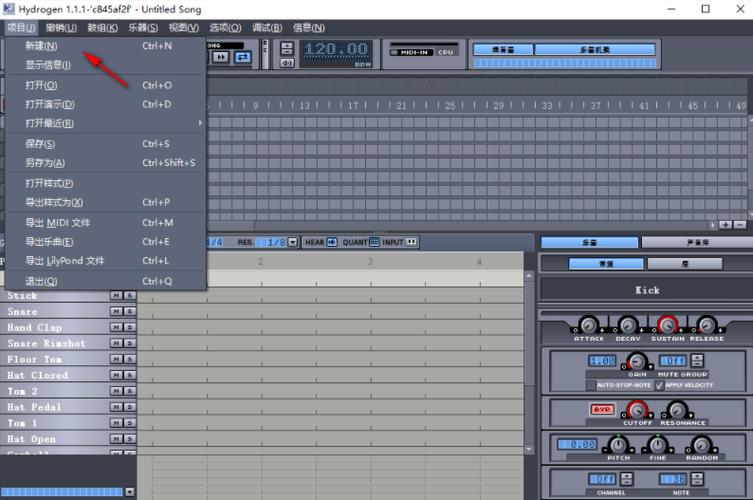
Task: Click the plus zoom button in song editor
Action: (x=726, y=225)
